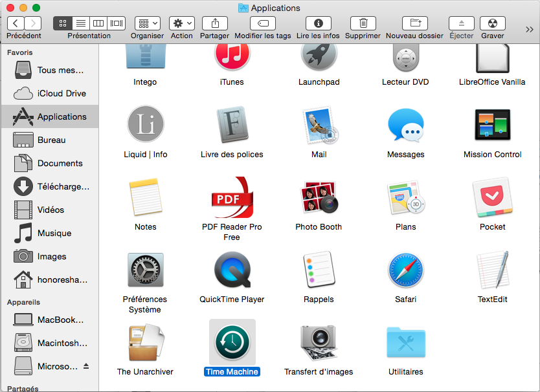Click Modifier les tags button

(x=263, y=23)
